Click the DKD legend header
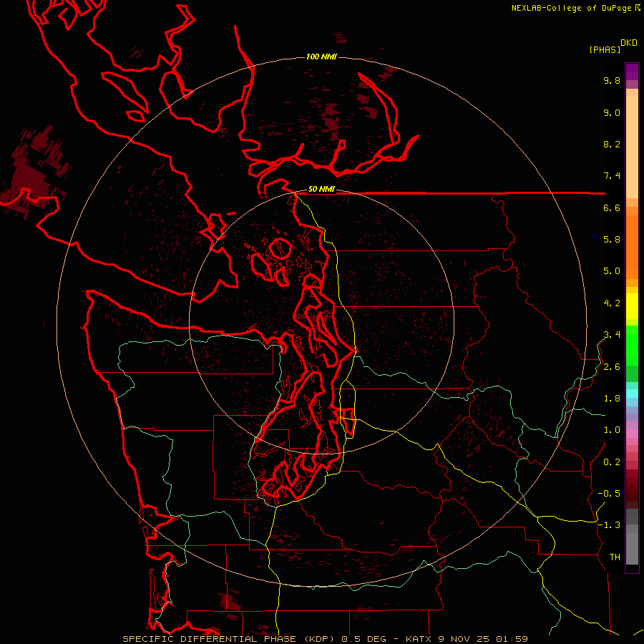Image resolution: width=644 pixels, height=644 pixels. (x=629, y=43)
